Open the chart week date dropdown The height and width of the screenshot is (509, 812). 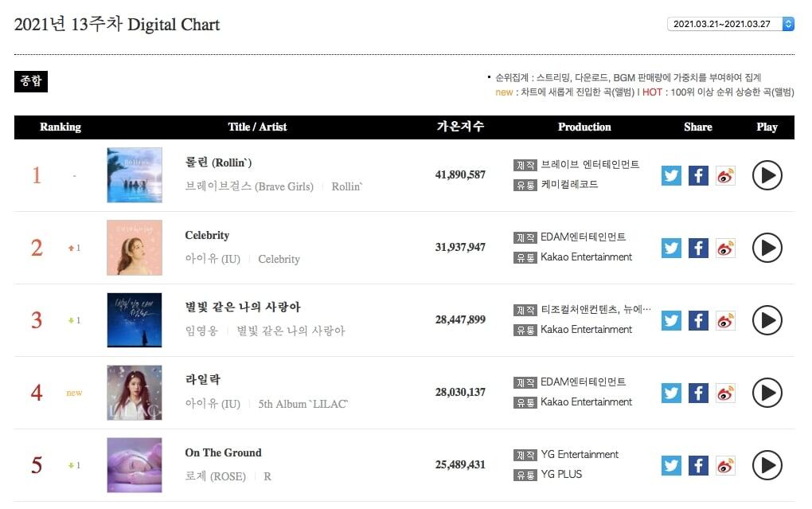click(x=730, y=24)
